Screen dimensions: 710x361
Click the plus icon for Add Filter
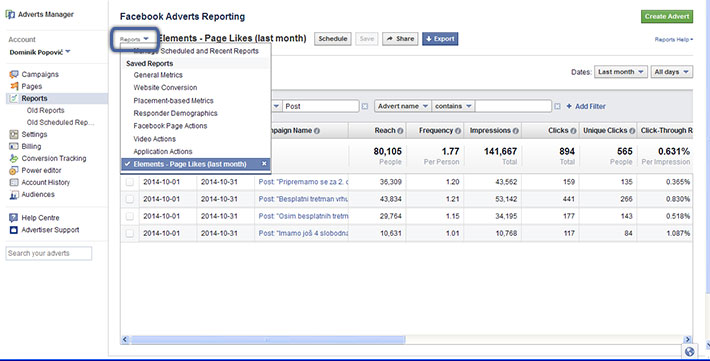tap(569, 106)
